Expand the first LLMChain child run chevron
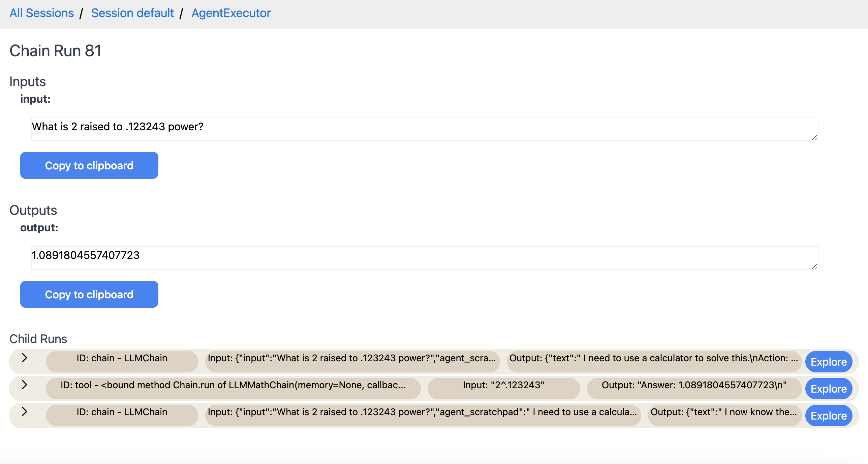 click(x=24, y=358)
